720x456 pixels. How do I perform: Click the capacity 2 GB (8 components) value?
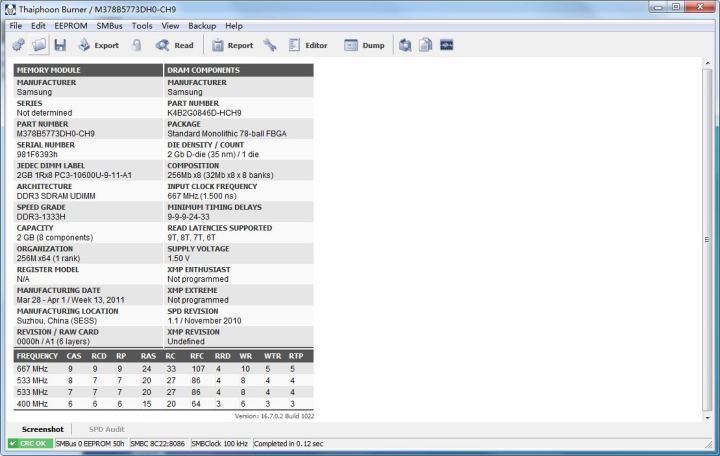[55, 237]
